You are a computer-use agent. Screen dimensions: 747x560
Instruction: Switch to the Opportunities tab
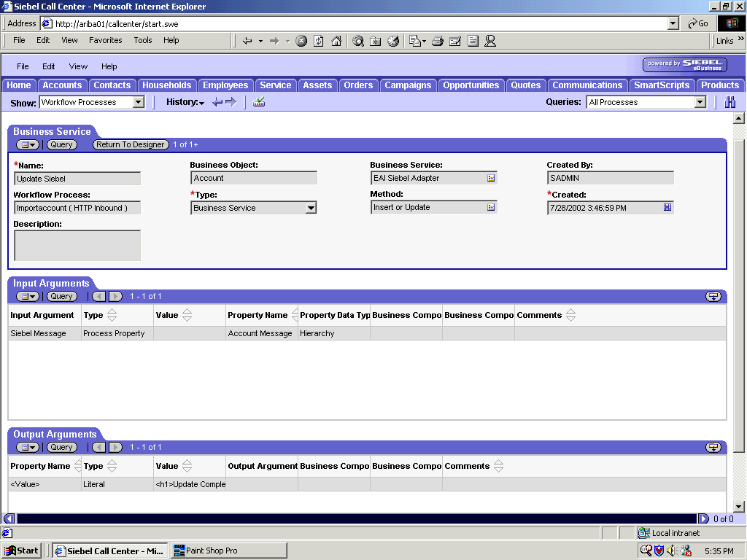471,85
